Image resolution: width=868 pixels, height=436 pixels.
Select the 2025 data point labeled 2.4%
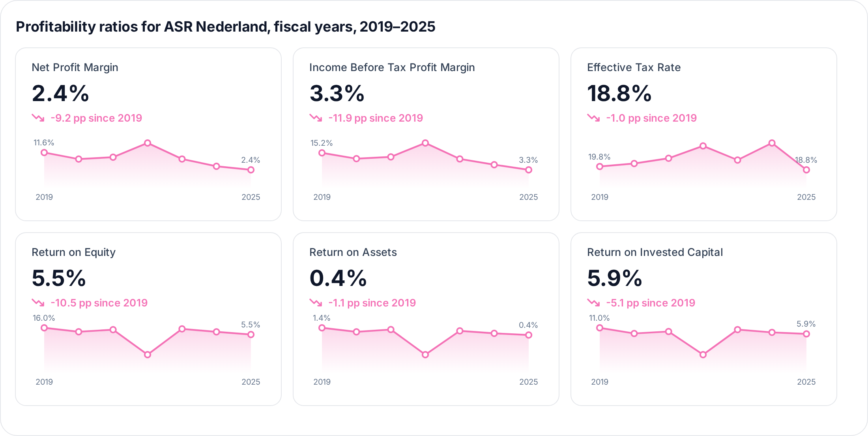coord(251,170)
